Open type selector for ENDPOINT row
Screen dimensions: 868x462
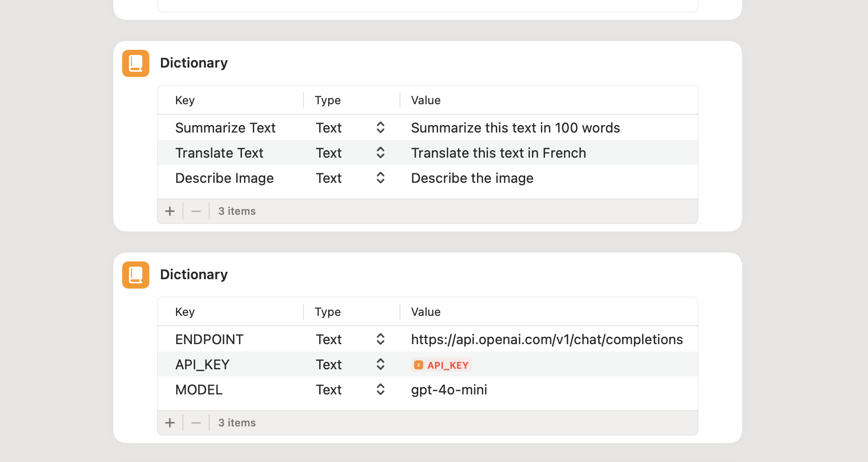coord(381,339)
